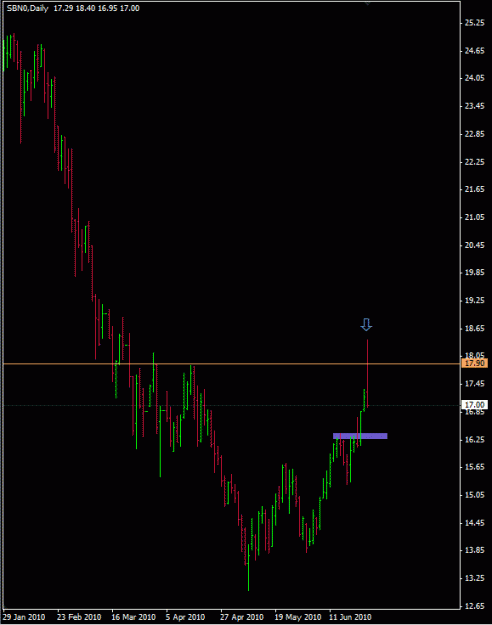Image resolution: width=492 pixels, height=625 pixels.
Task: Click the SBN0,Daily chart title text
Action: pos(27,8)
